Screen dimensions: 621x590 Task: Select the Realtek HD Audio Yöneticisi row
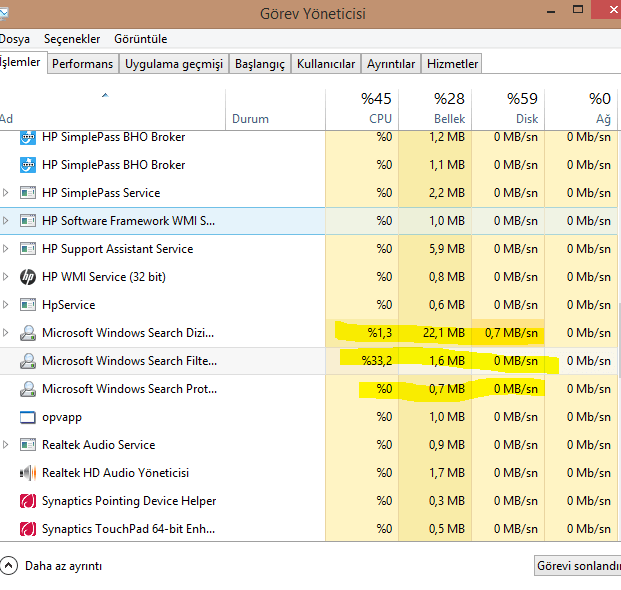point(309,473)
